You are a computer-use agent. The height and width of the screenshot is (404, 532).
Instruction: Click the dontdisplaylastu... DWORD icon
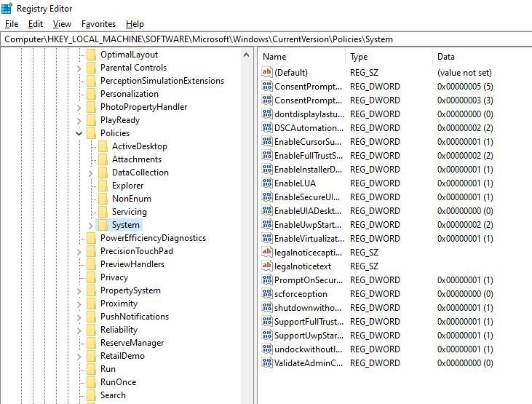(x=267, y=114)
